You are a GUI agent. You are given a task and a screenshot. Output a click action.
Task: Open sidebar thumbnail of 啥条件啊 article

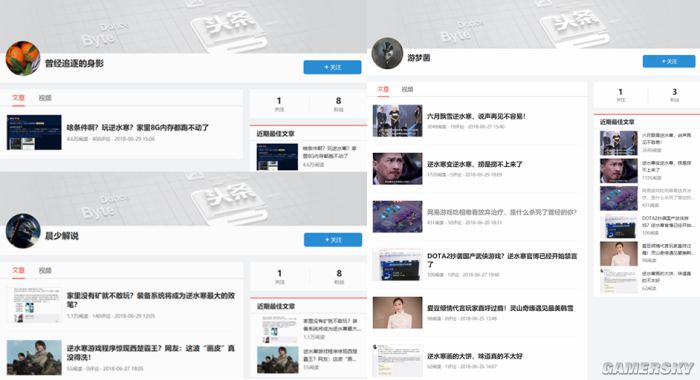coord(277,157)
